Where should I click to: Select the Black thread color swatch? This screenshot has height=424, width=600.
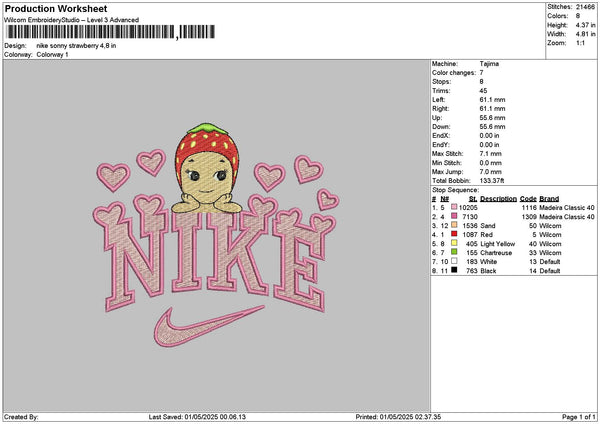point(453,270)
